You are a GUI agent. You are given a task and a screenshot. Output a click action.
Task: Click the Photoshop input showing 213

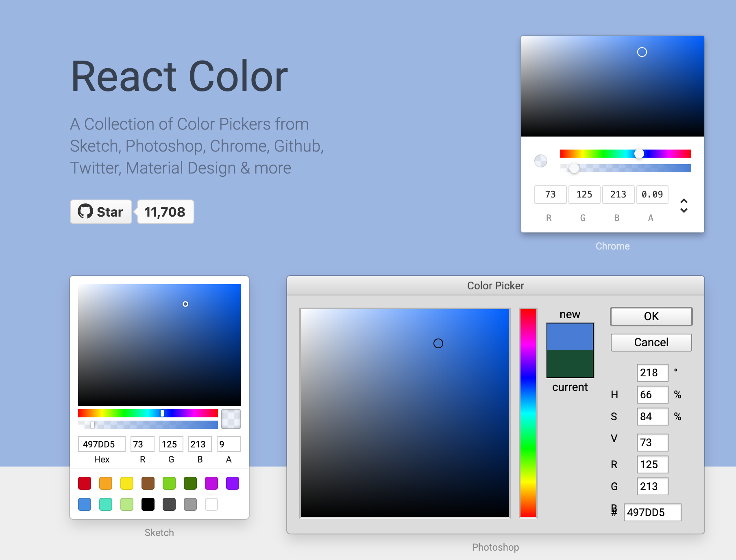coord(652,486)
